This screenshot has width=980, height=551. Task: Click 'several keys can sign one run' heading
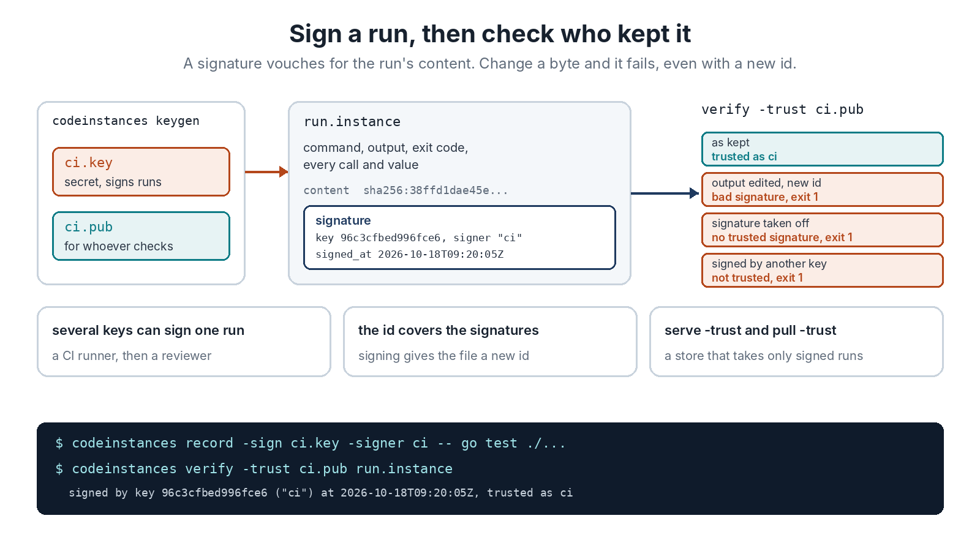click(148, 331)
